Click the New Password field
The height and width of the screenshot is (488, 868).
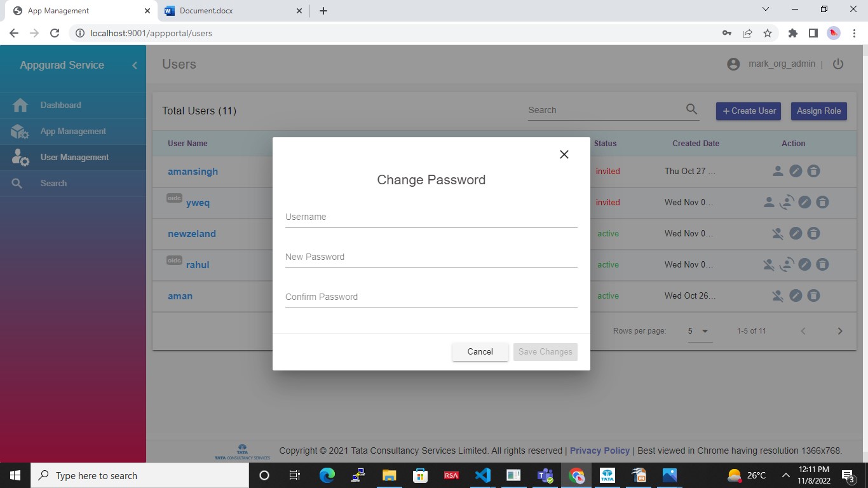point(431,257)
